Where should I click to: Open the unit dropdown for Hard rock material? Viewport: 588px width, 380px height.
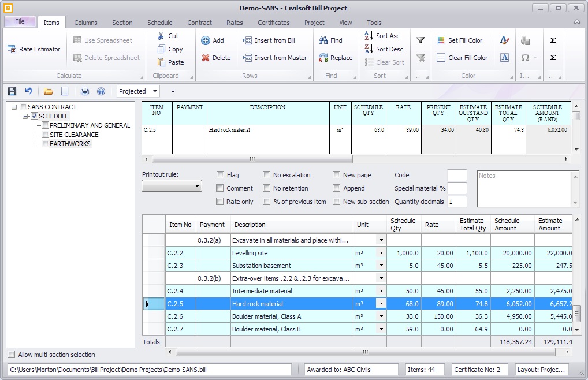point(381,304)
